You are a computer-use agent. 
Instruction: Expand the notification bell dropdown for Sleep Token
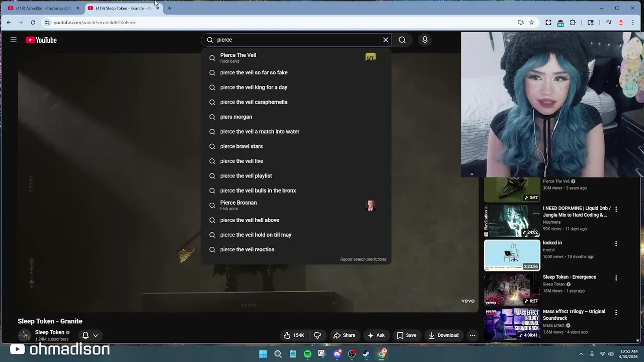pyautogui.click(x=90, y=335)
